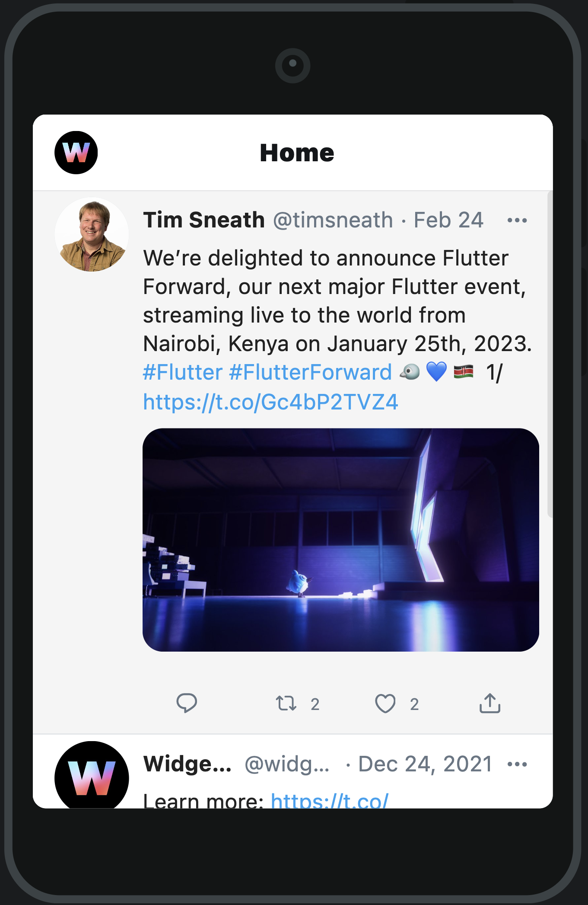Click the Feb 24 tweet timestamp
Viewport: 588px width, 905px height.
[x=448, y=220]
